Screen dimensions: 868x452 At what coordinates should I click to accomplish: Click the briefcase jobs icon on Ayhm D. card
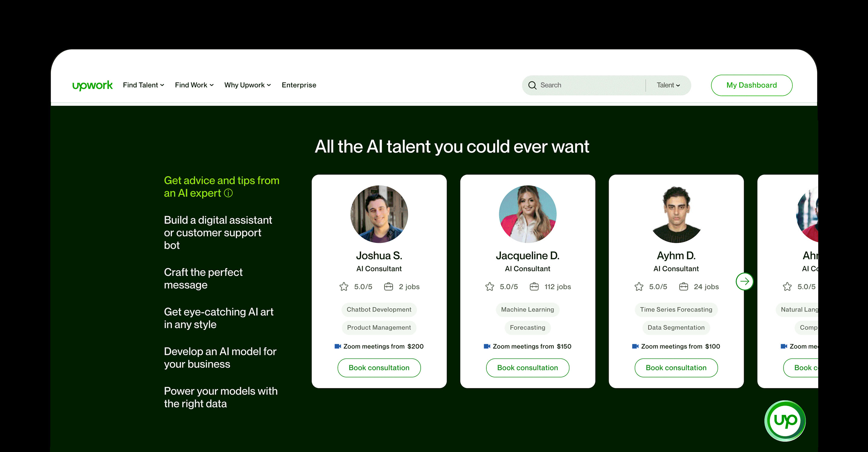tap(684, 286)
